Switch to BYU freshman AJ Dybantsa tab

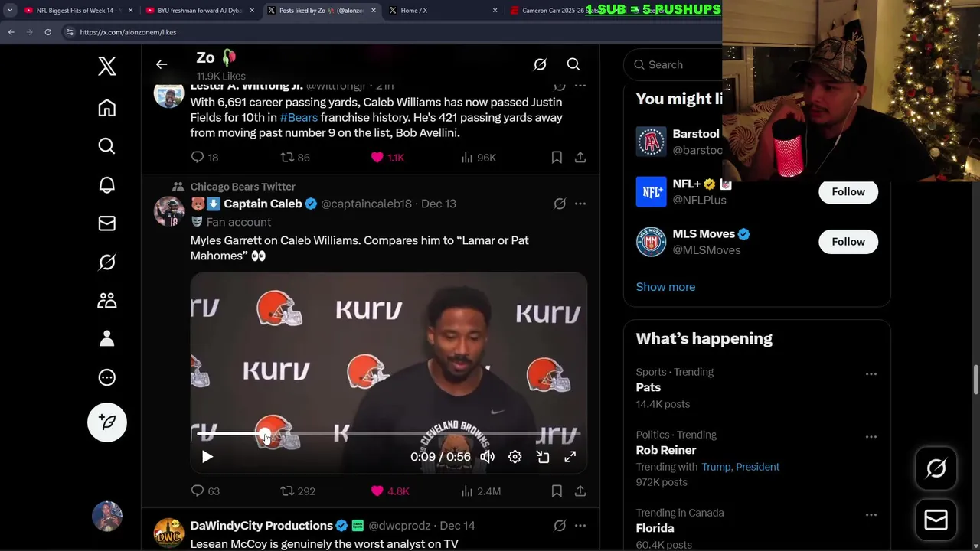200,11
